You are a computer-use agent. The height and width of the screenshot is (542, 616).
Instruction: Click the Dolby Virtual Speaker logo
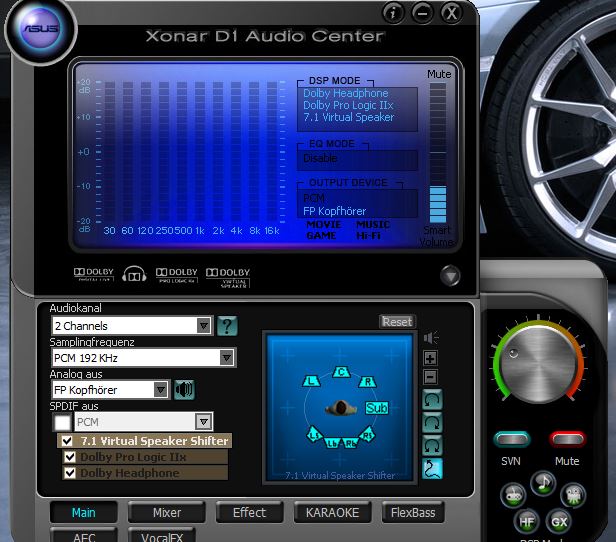click(x=228, y=277)
